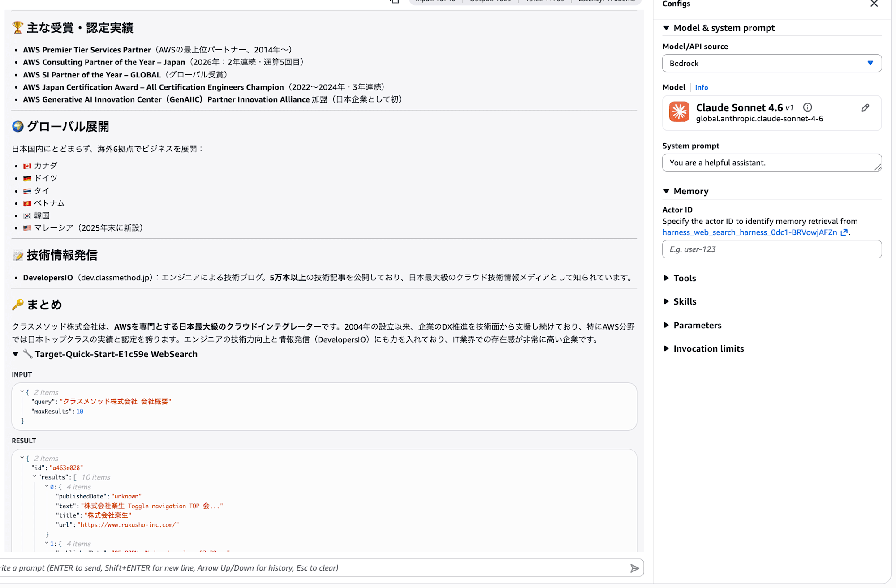The height and width of the screenshot is (588, 896).
Task: Focus the Actor ID input field
Action: tap(771, 249)
